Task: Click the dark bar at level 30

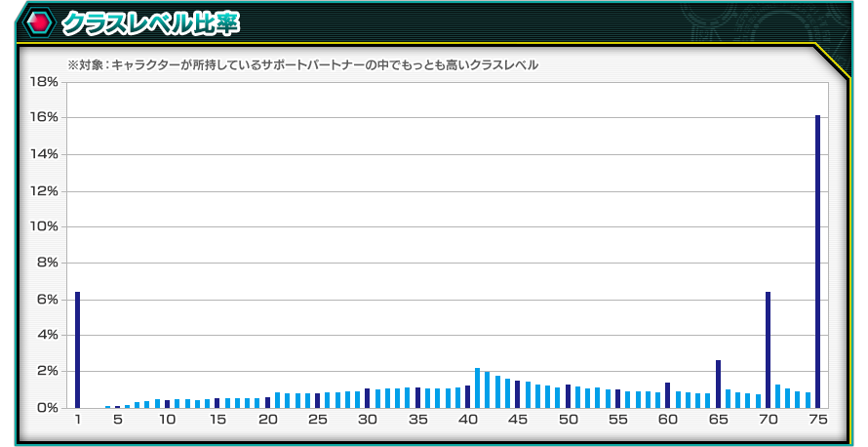Action: [368, 398]
